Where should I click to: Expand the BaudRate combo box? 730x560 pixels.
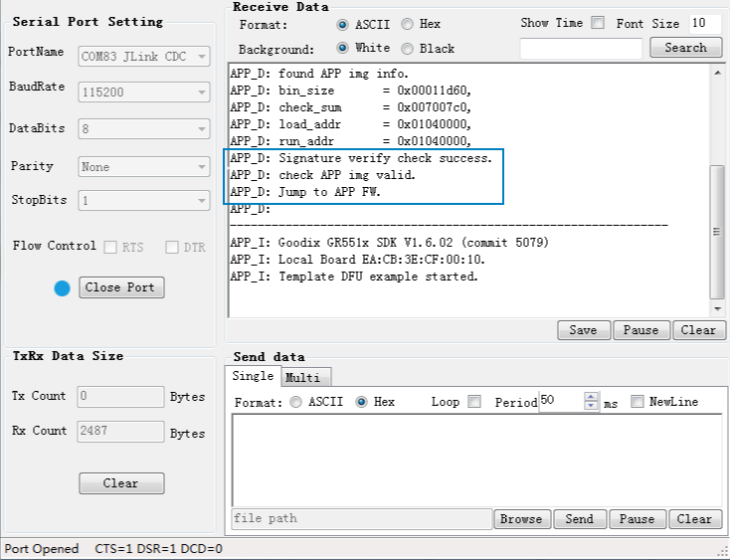click(x=143, y=93)
